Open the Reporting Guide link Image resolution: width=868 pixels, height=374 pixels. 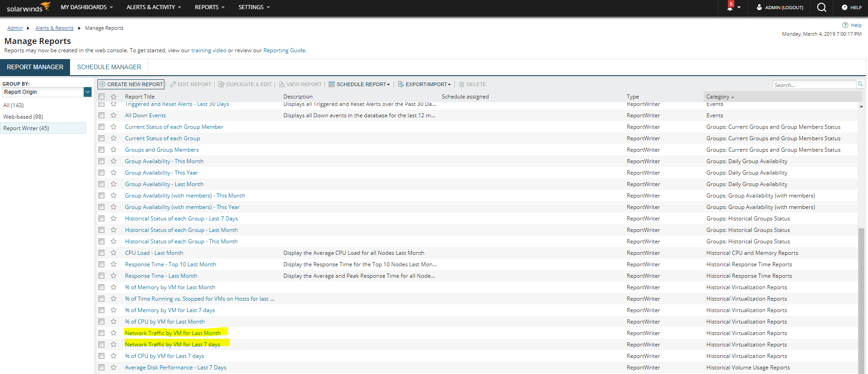(x=284, y=50)
